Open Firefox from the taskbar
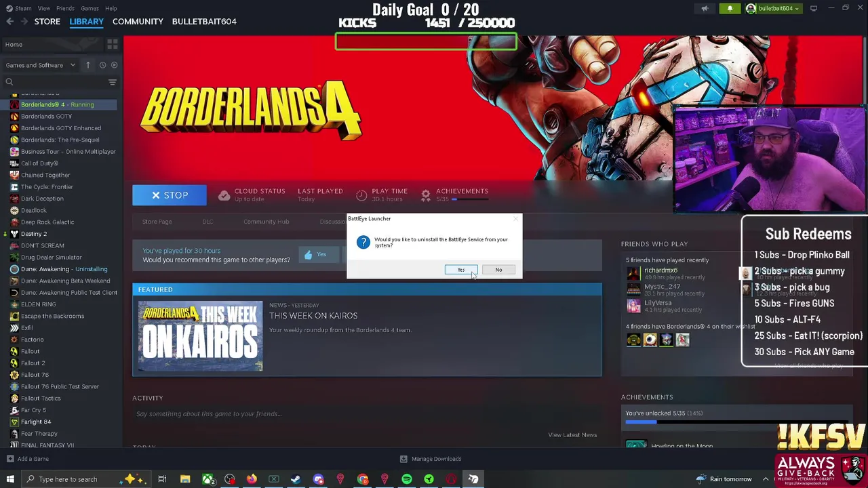 coord(252,479)
